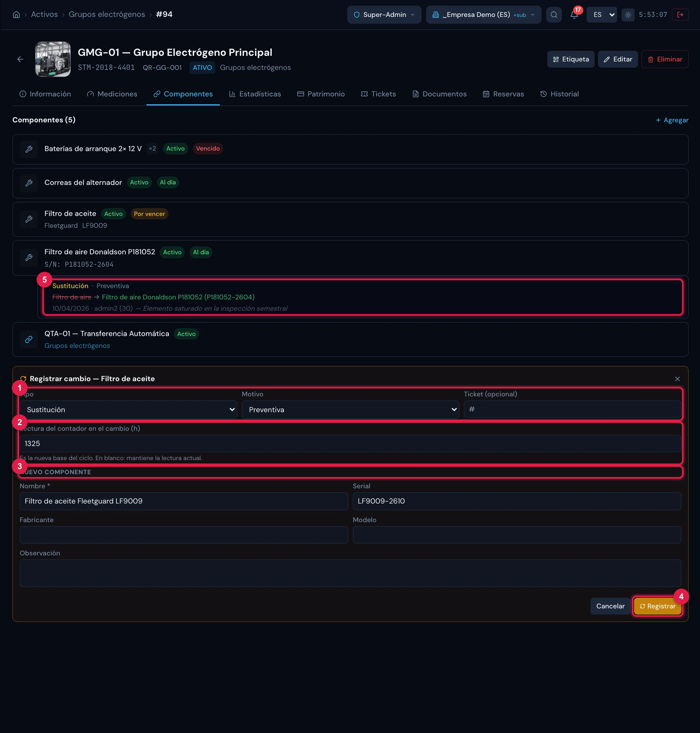Open the ES language dropdown

[x=601, y=15]
